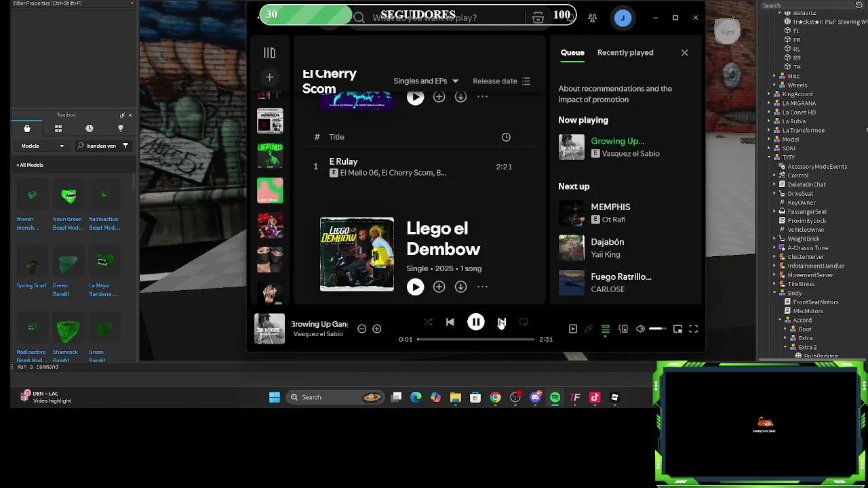
Task: Open Toolbox search filter icon
Action: point(125,146)
